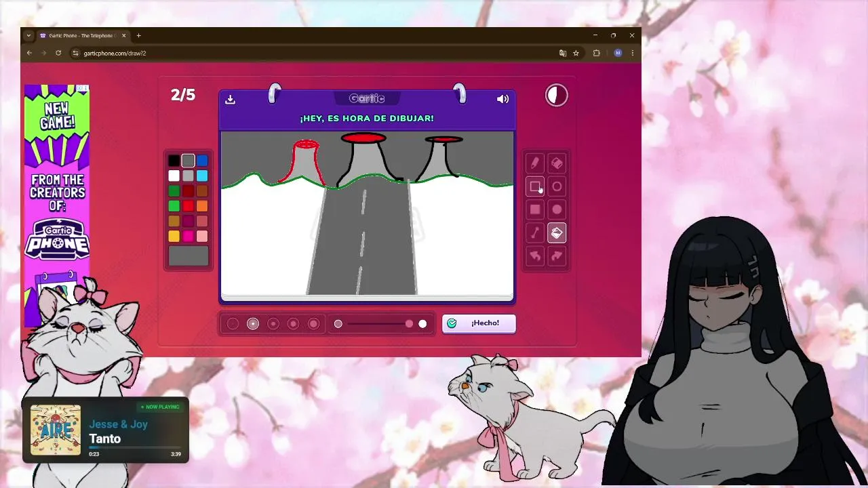
Task: Pick the golden brown color swatch
Action: pos(174,221)
